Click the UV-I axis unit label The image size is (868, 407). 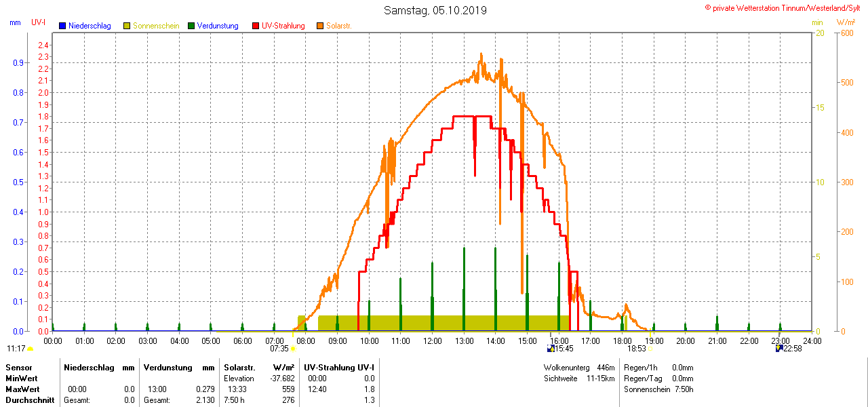click(x=39, y=22)
